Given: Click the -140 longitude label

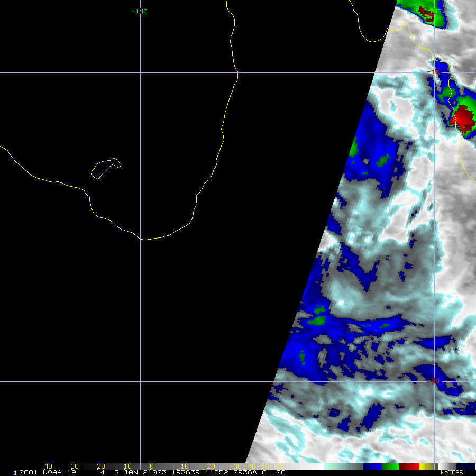Looking at the screenshot, I should pos(139,11).
